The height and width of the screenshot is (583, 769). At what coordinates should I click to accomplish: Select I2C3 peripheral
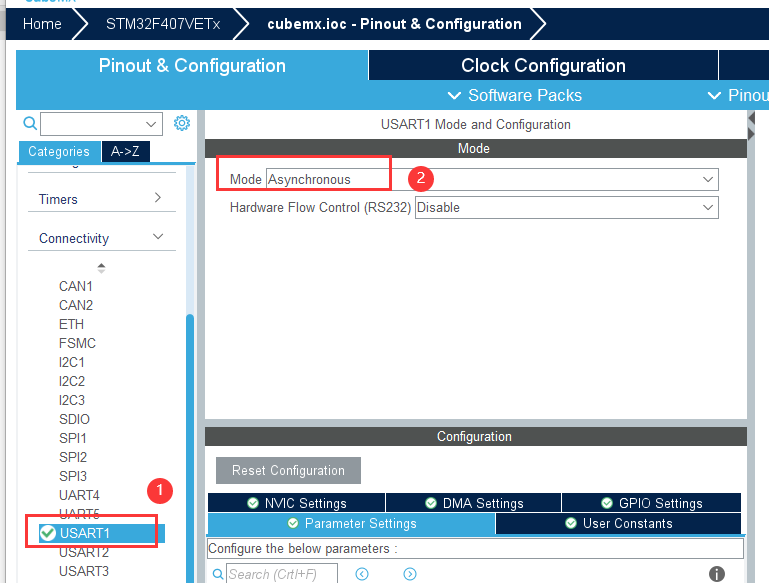[72, 400]
